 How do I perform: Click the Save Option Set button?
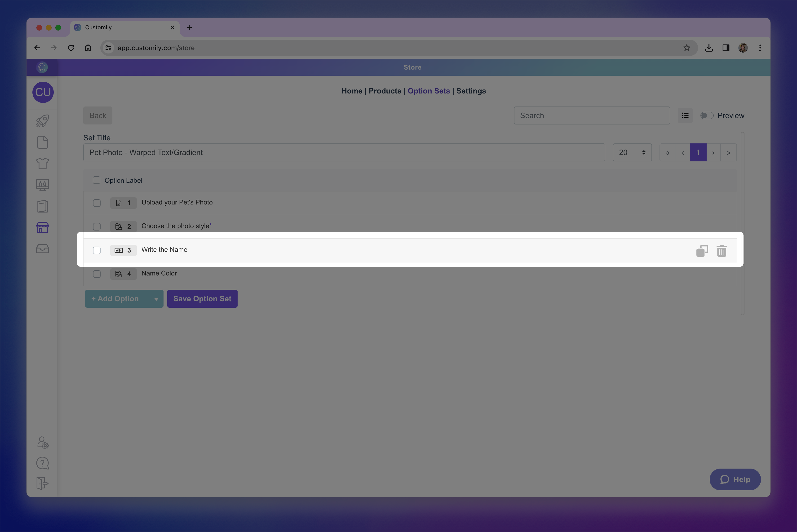tap(202, 299)
